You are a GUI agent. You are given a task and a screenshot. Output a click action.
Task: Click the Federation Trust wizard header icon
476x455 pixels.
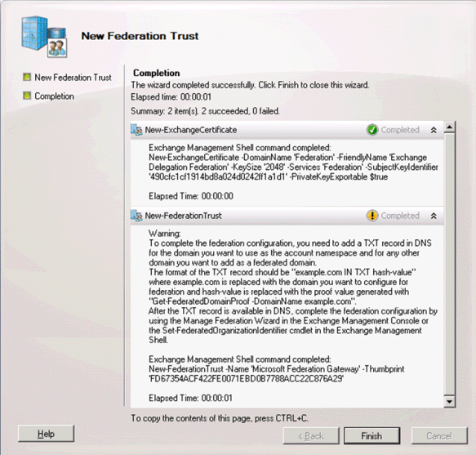pos(44,37)
